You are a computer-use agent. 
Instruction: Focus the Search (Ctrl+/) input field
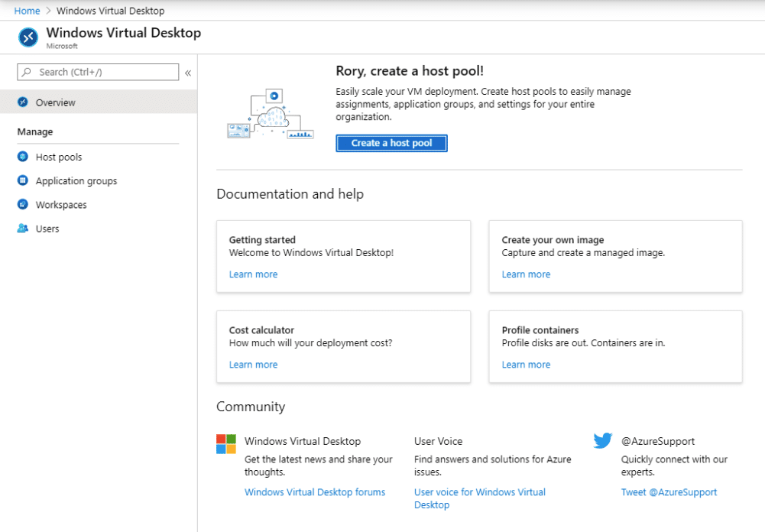coord(98,73)
